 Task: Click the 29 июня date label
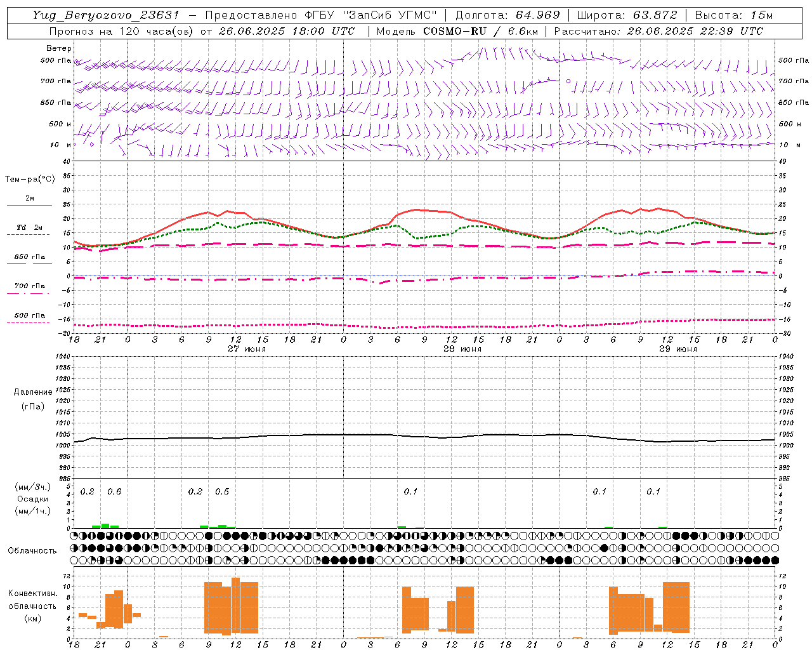click(x=678, y=349)
